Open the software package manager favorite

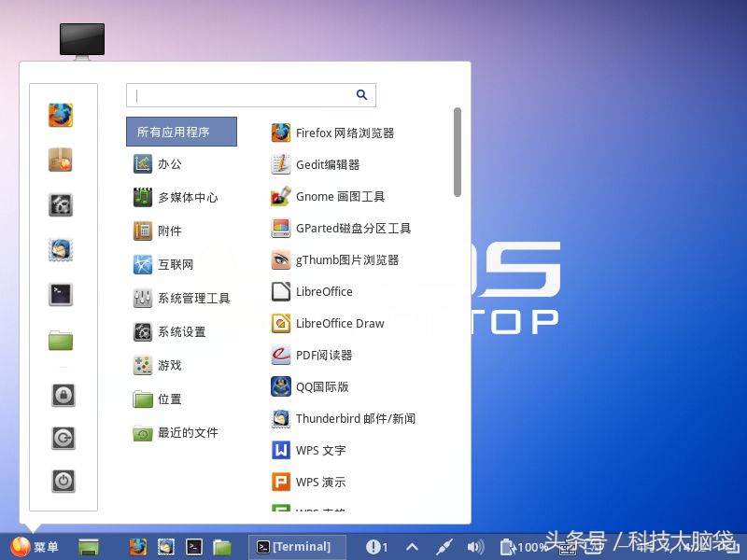(61, 160)
